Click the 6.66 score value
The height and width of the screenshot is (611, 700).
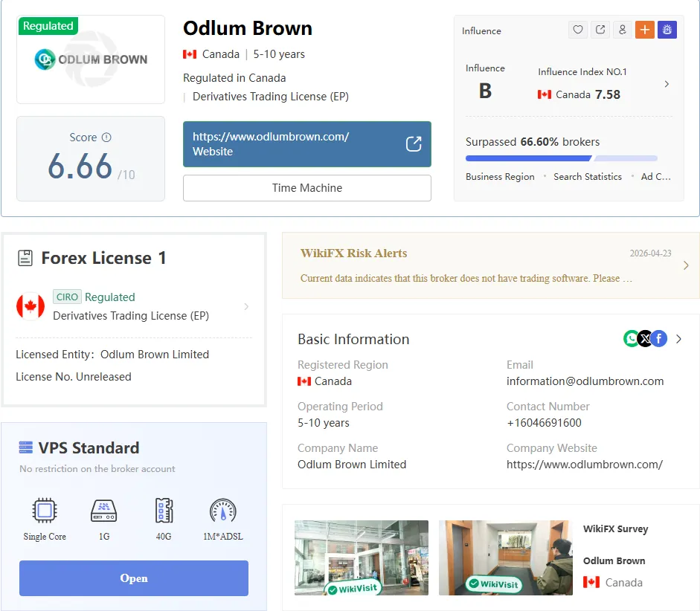point(80,167)
